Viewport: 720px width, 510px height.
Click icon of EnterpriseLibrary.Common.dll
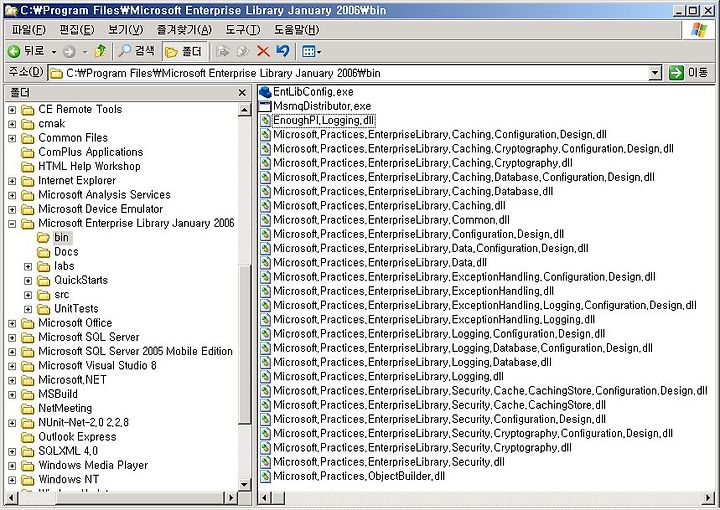pos(265,220)
